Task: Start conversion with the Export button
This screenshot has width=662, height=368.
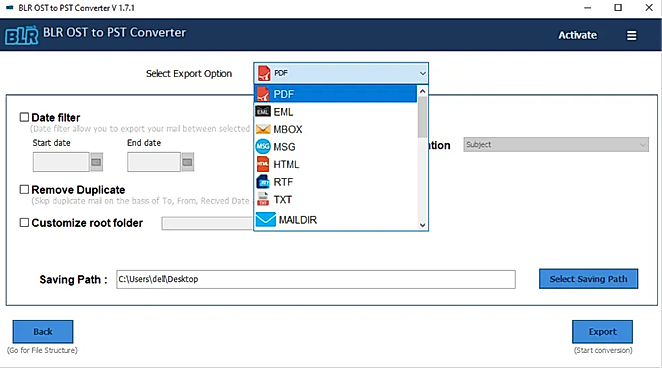Action: point(602,332)
